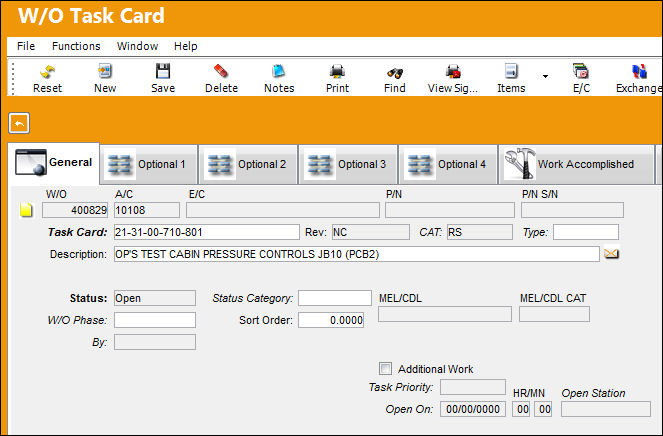This screenshot has width=663, height=436.
Task: Select the Optional 2 tab
Action: coord(249,164)
